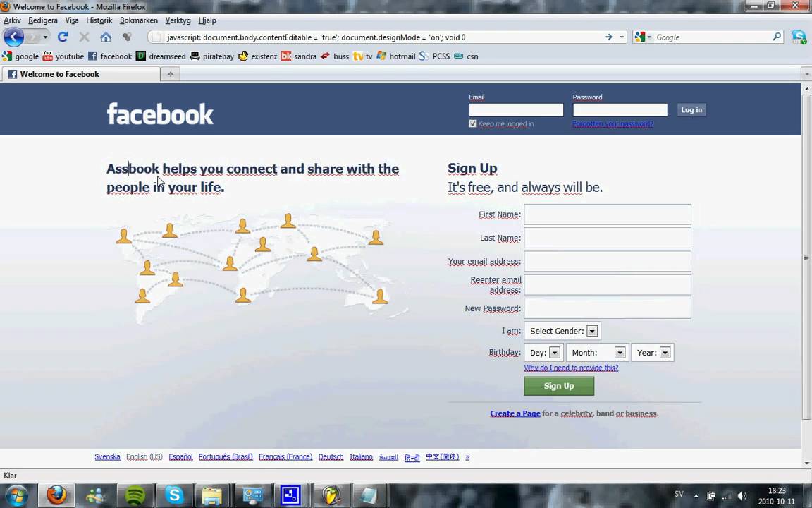812x508 pixels.
Task: Open the csn bookmark
Action: 465,56
